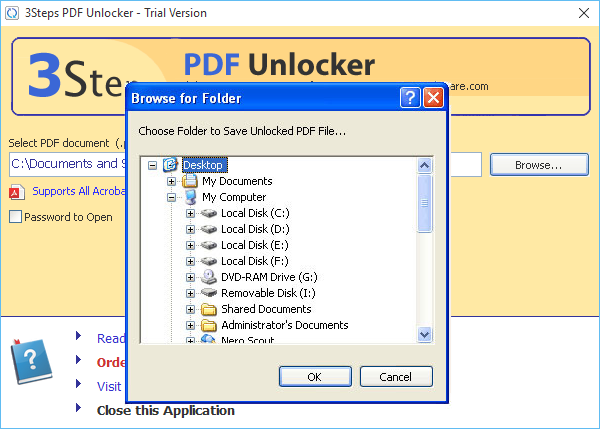The height and width of the screenshot is (429, 600).
Task: Click the Local Disk (D:) drive icon
Action: 209,229
